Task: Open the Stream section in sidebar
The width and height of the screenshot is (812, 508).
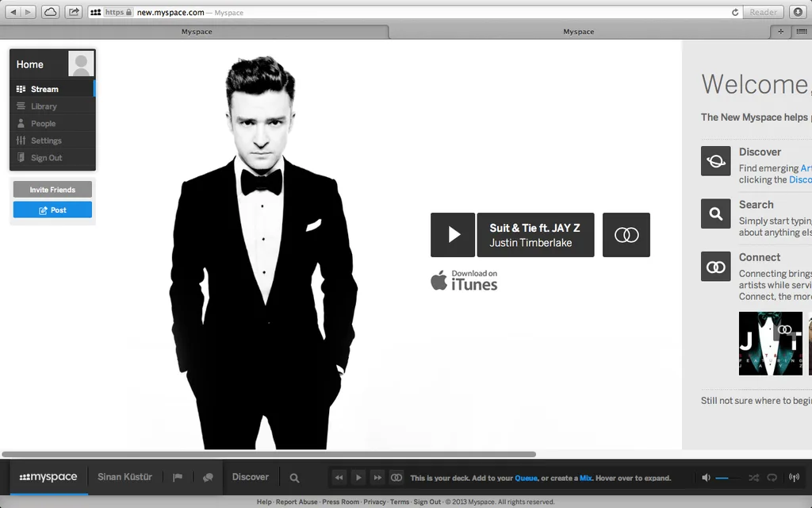Action: (x=52, y=89)
